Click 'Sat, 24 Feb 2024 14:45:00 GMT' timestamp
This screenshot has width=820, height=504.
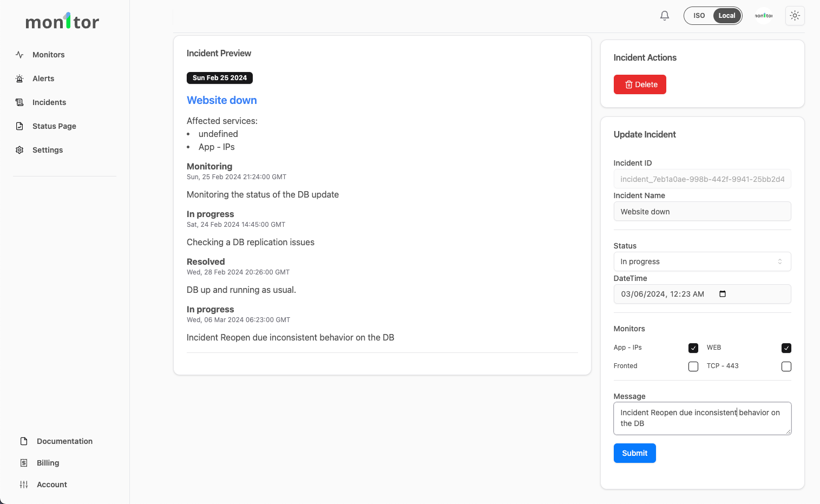(236, 225)
